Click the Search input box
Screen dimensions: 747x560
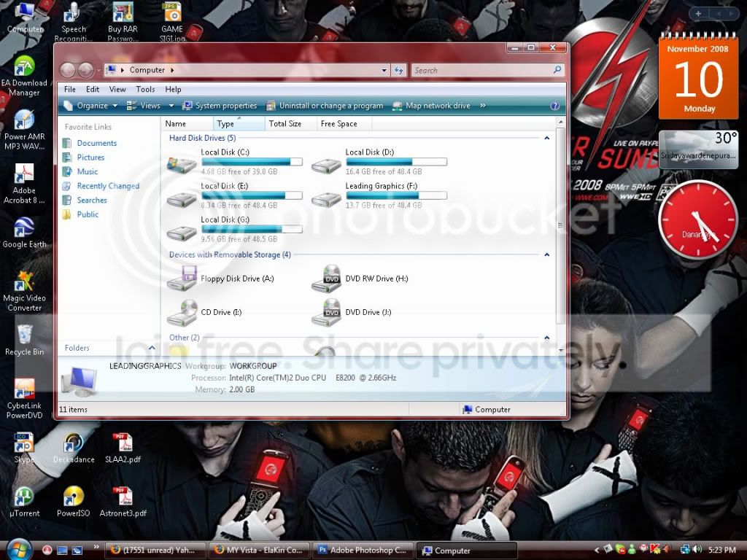click(x=487, y=71)
